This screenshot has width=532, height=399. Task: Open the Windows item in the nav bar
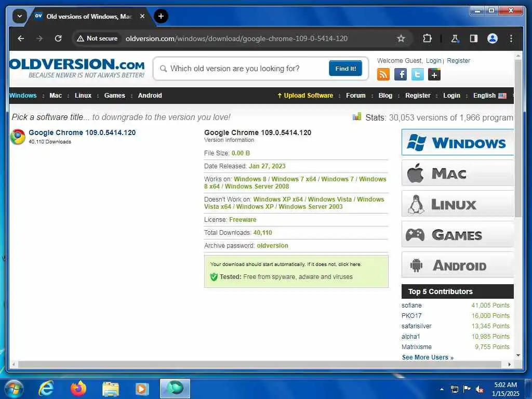click(x=23, y=96)
